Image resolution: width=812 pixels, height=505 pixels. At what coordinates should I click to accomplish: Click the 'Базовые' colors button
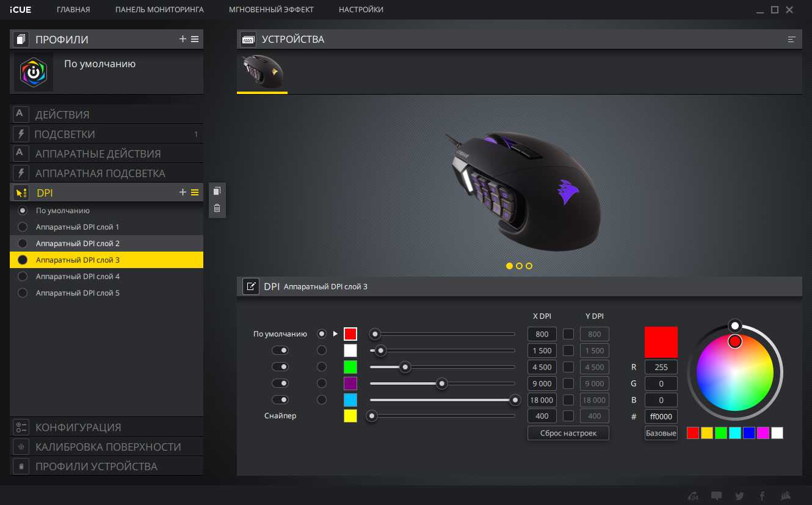tap(661, 433)
